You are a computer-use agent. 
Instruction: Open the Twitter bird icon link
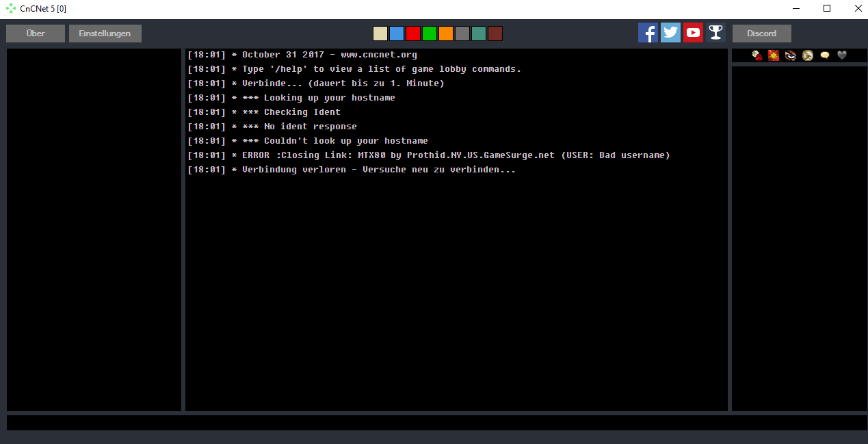click(670, 33)
